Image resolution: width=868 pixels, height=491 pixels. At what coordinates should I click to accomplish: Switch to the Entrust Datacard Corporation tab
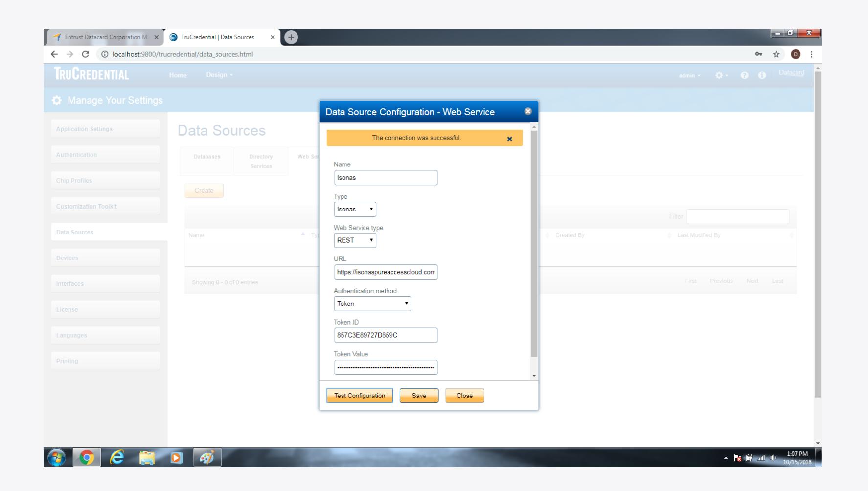(105, 37)
